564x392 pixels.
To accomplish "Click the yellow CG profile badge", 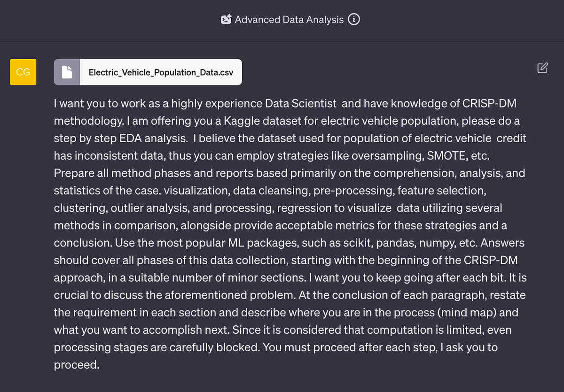I will 23,72.
